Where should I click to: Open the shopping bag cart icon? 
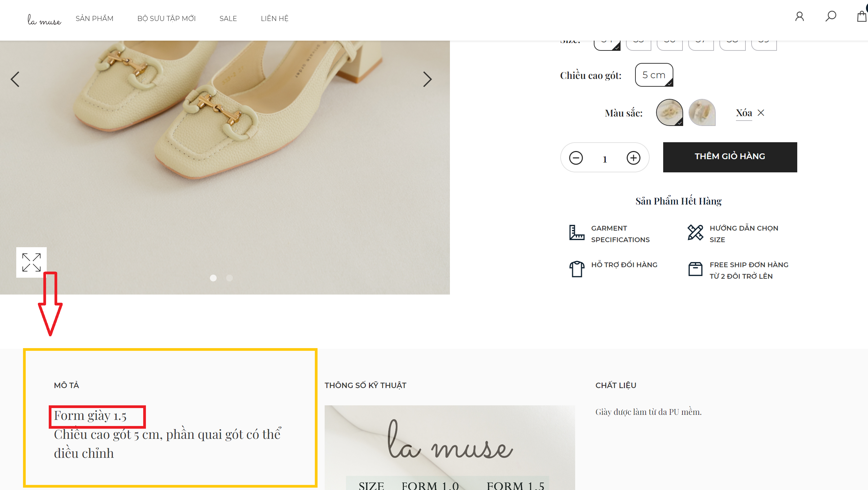click(x=861, y=16)
